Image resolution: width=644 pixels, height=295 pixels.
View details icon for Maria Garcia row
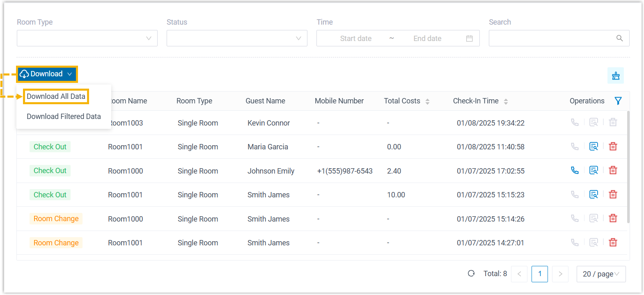pos(594,146)
